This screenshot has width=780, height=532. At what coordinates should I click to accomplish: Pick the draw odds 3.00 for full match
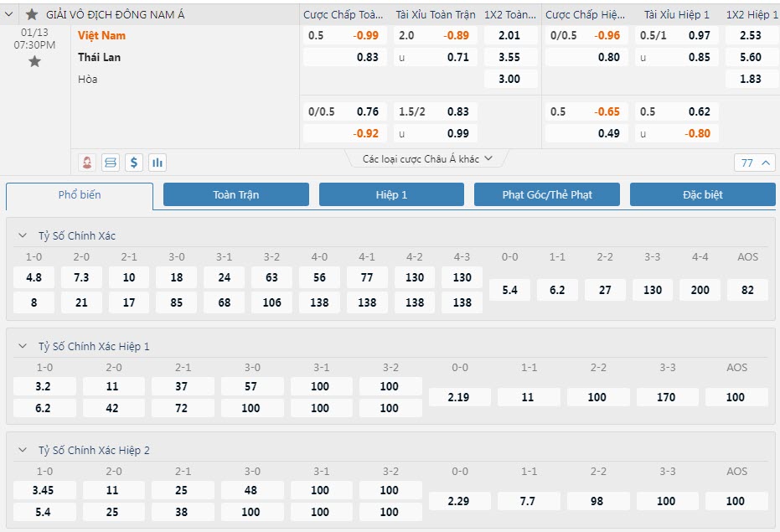[509, 79]
